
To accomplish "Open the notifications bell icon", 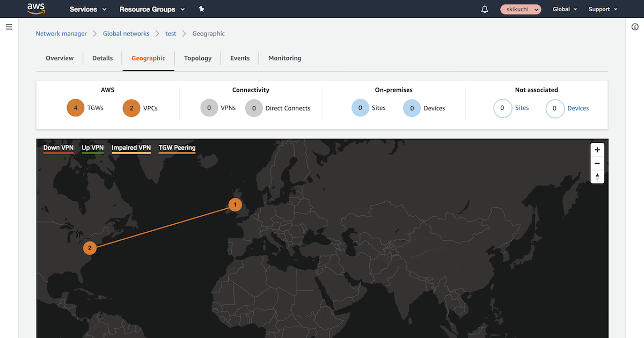I will click(x=484, y=9).
